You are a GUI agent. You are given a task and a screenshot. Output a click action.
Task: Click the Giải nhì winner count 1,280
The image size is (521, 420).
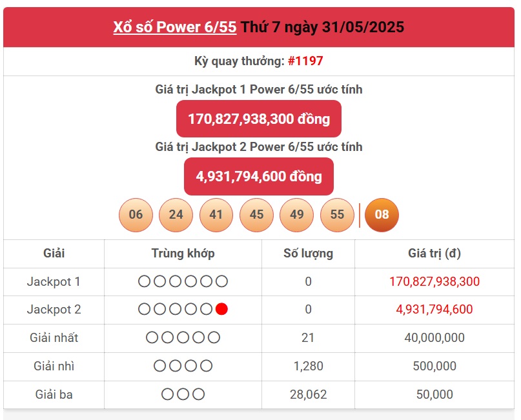[309, 366]
